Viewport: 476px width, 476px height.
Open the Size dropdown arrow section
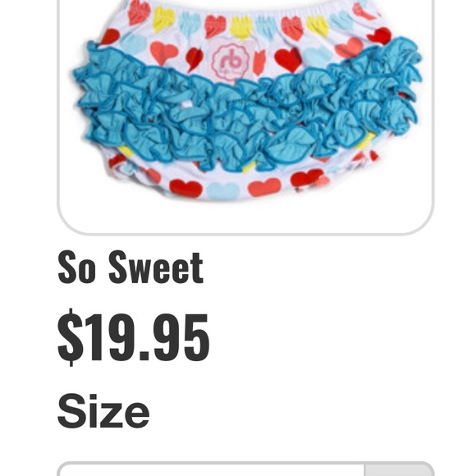(x=399, y=469)
